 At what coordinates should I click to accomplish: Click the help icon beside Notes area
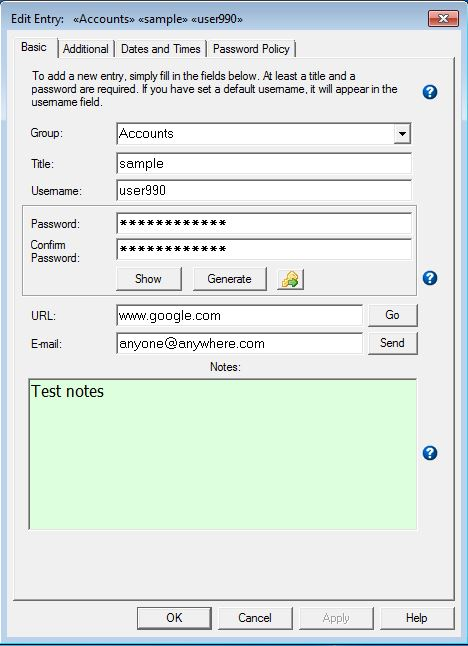click(x=430, y=453)
